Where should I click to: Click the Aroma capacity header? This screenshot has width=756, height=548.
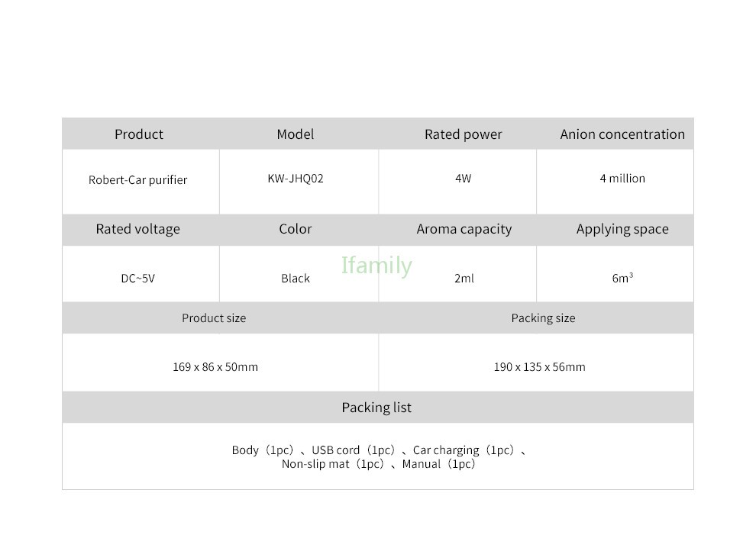[x=464, y=229]
